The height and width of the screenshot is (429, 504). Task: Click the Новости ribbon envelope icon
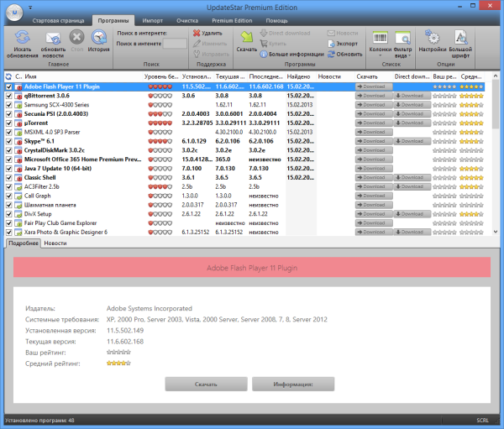[331, 33]
